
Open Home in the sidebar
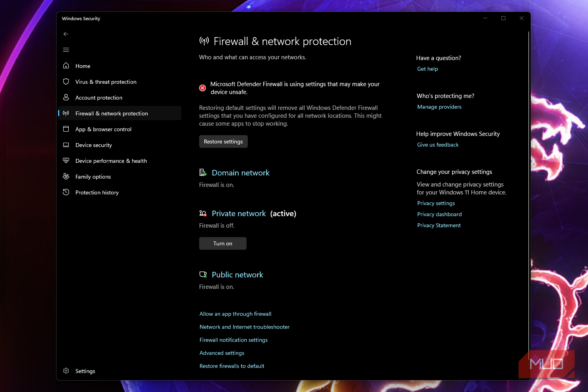120,66
